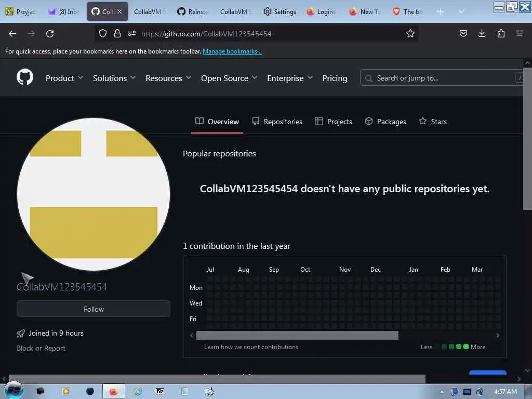This screenshot has height=399, width=532.
Task: Open the Manage bookmarks link
Action: (x=232, y=51)
